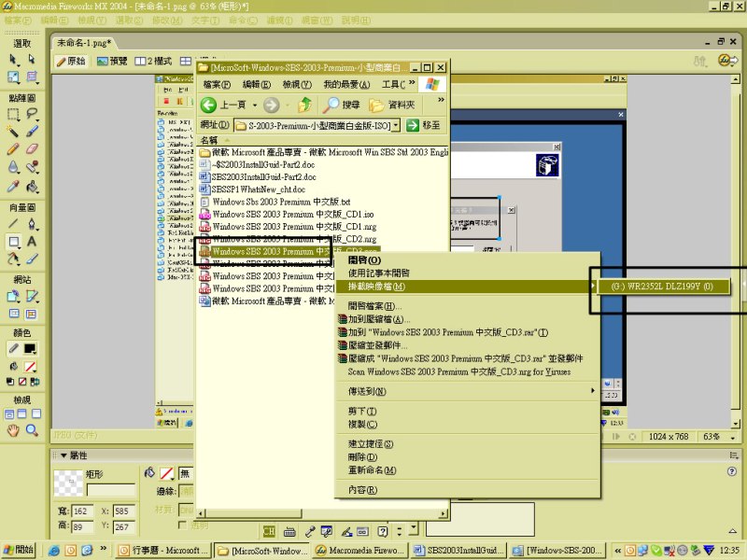
Task: Open the Explorer address bar dropdown
Action: (x=395, y=126)
